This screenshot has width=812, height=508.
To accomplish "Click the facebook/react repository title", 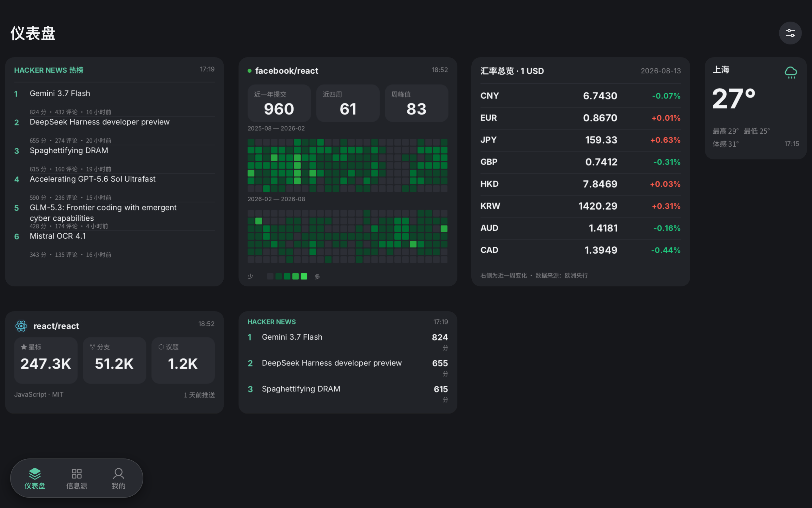I will tap(286, 70).
